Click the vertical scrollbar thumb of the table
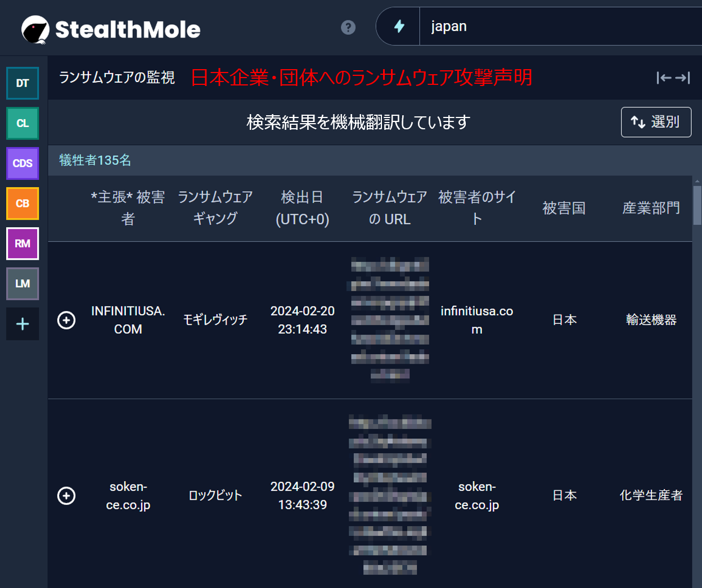This screenshot has width=702, height=588. (x=697, y=205)
